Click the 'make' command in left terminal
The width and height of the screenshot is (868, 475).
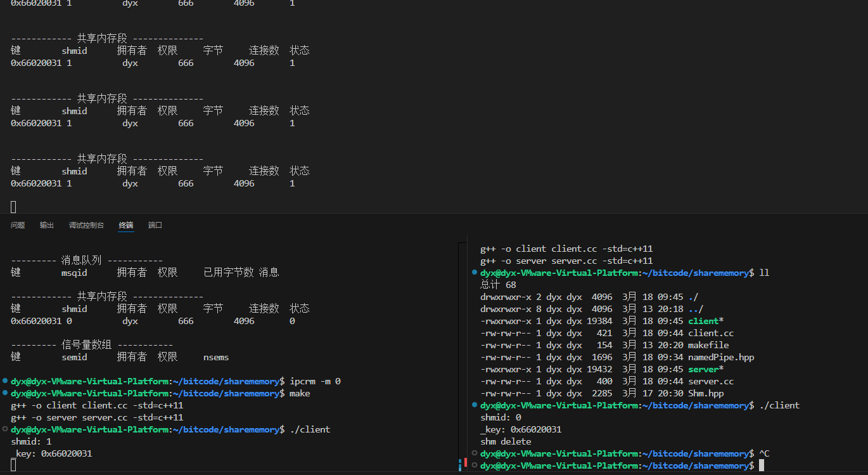coord(300,393)
